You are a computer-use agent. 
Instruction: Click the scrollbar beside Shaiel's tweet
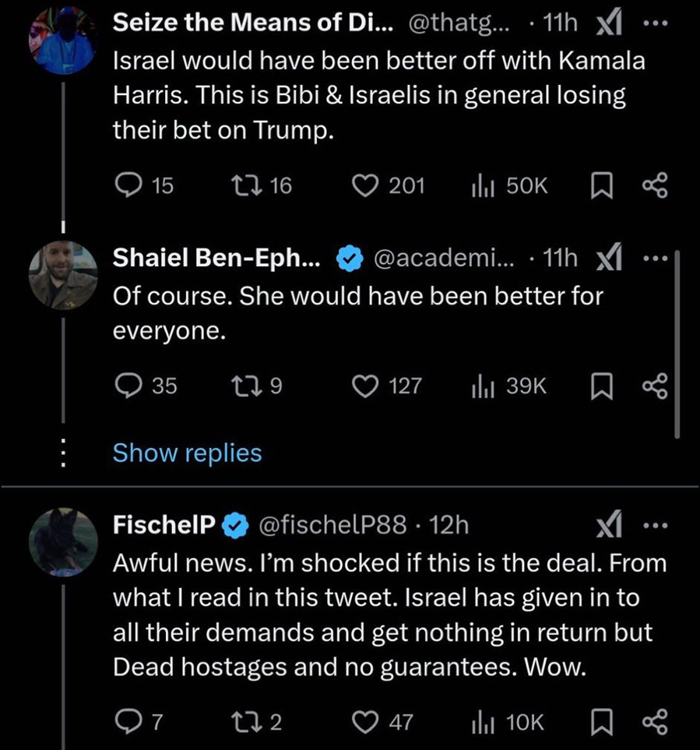(677, 343)
